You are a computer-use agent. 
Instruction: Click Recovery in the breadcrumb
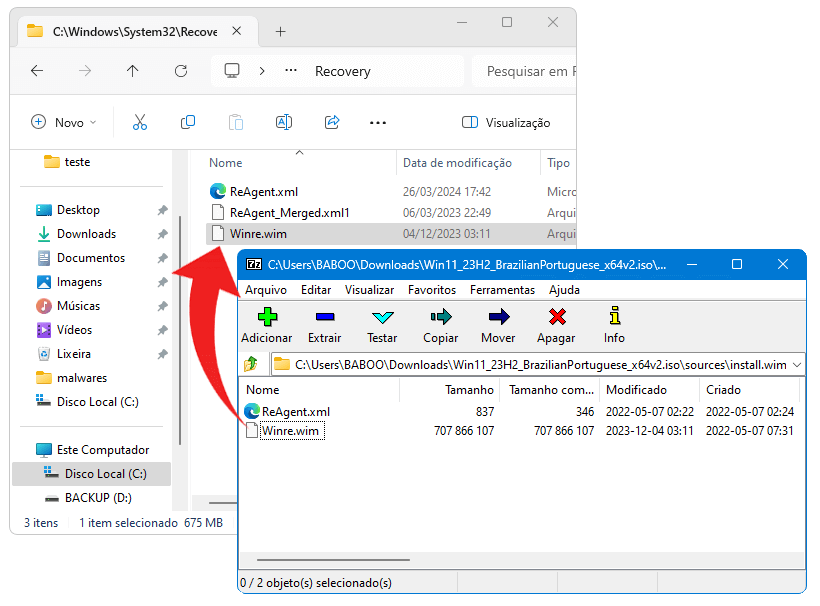pos(343,71)
